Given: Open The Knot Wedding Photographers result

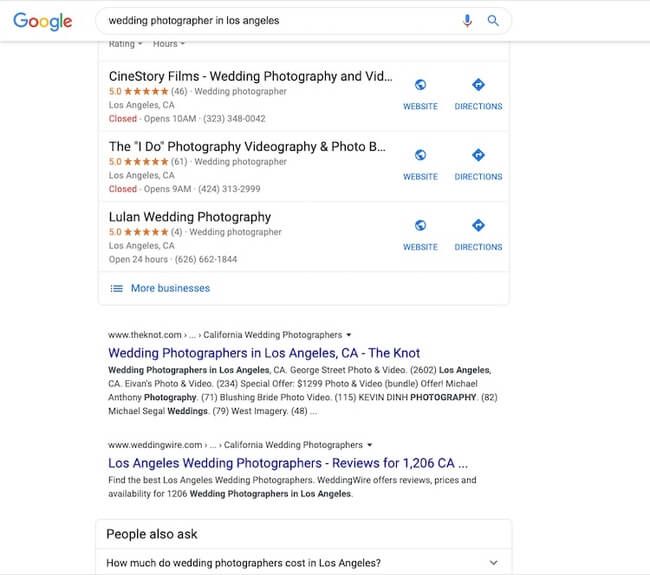Looking at the screenshot, I should pyautogui.click(x=264, y=353).
